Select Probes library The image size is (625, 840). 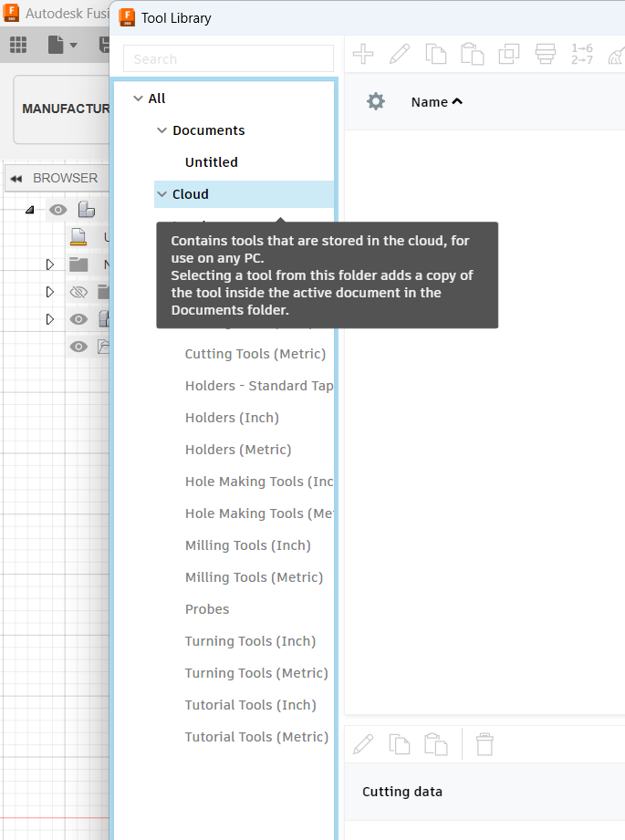pyautogui.click(x=207, y=609)
